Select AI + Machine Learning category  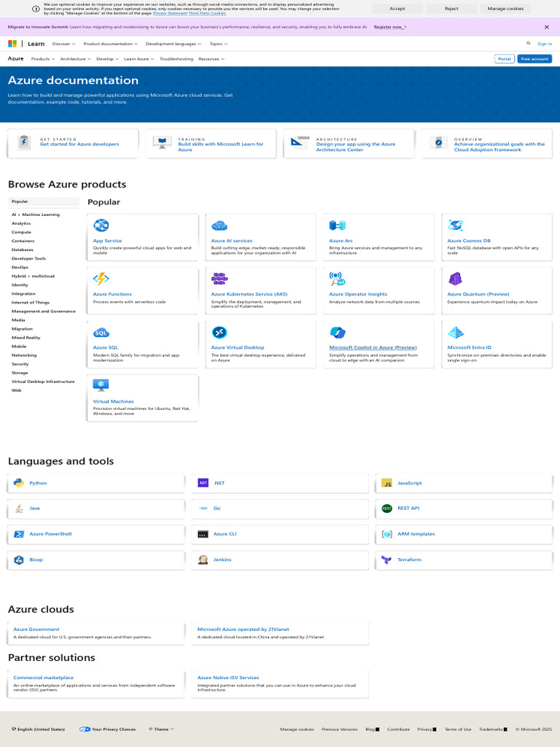click(x=36, y=214)
